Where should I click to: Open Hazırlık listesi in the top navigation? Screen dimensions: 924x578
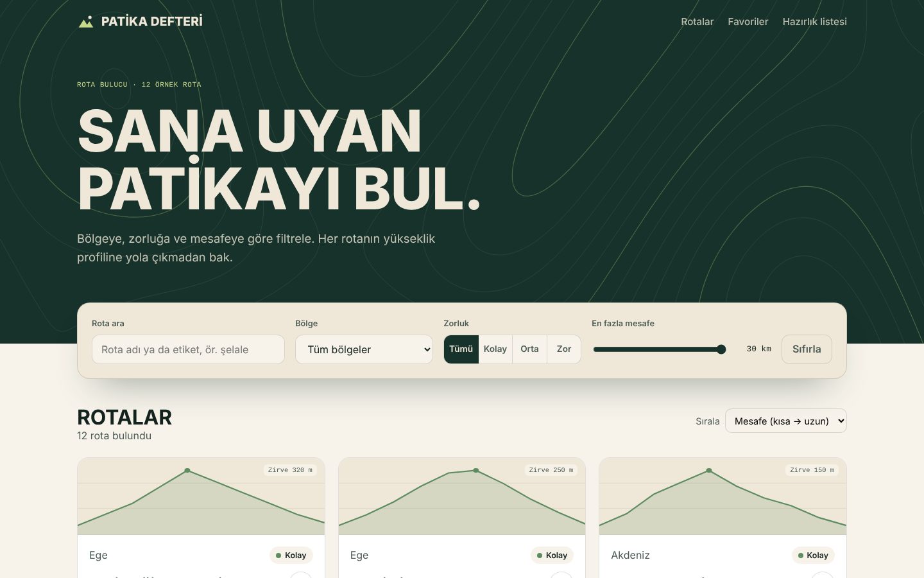click(814, 22)
